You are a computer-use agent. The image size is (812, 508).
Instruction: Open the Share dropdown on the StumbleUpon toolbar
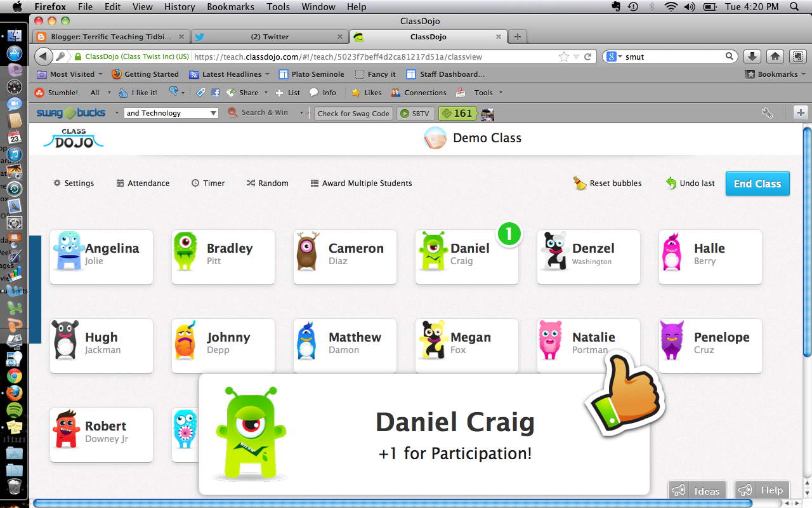[x=246, y=92]
